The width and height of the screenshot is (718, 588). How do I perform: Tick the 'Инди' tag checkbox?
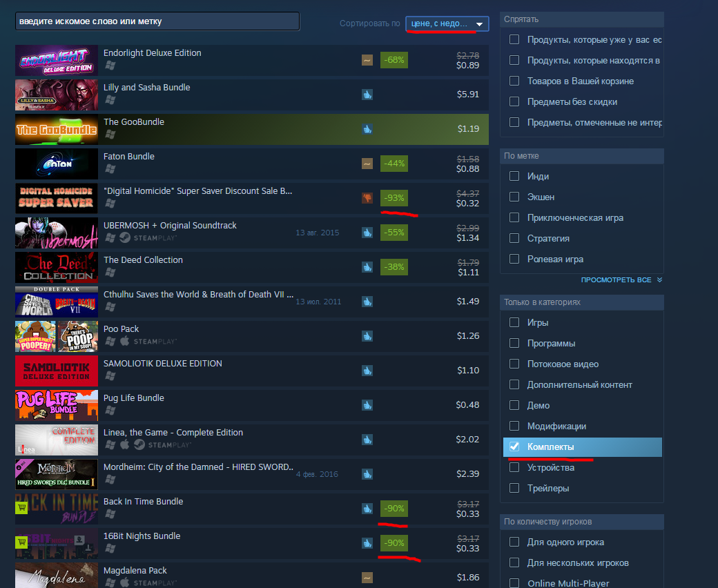(x=514, y=176)
